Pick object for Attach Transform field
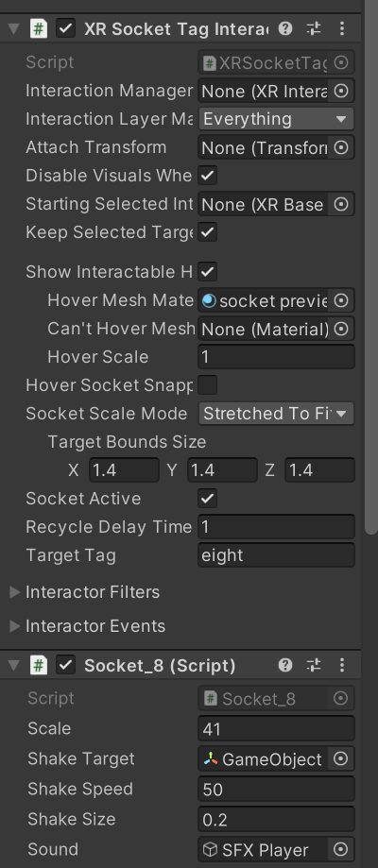Image resolution: width=378 pixels, height=868 pixels. (x=341, y=147)
